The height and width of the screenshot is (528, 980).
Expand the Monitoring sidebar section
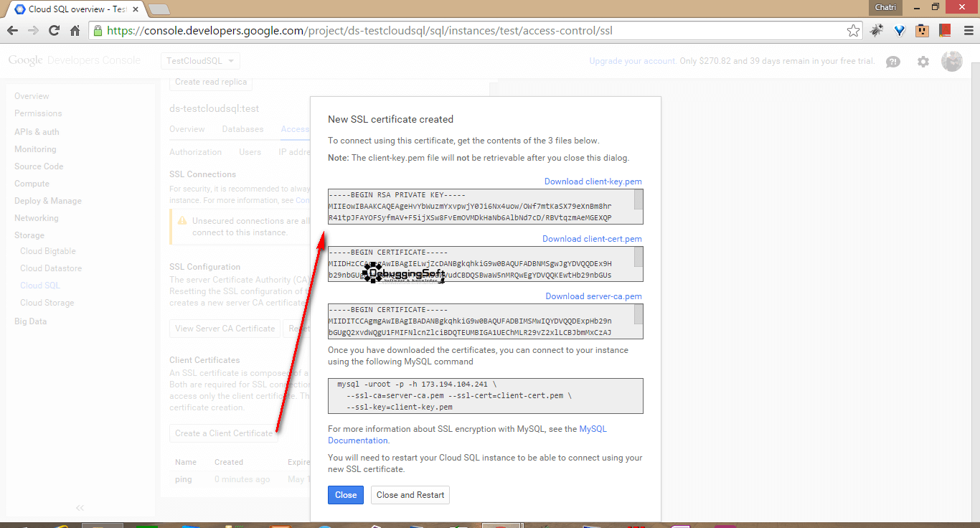click(35, 149)
